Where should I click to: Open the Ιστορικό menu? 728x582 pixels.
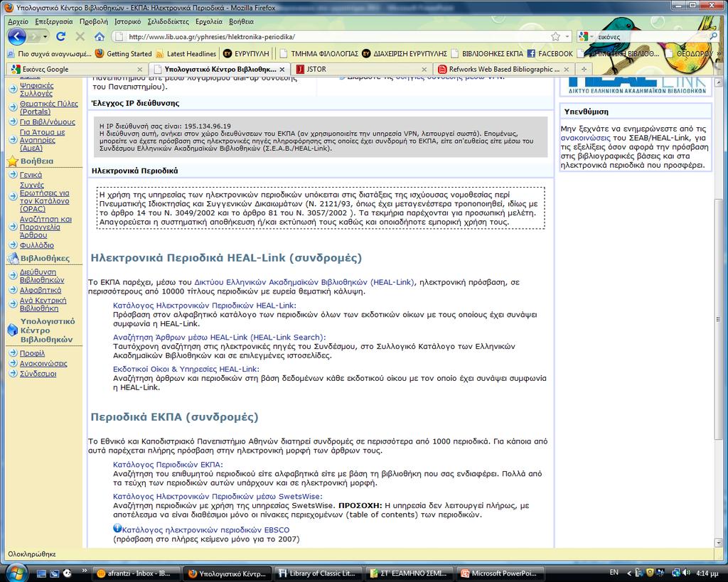[x=128, y=21]
